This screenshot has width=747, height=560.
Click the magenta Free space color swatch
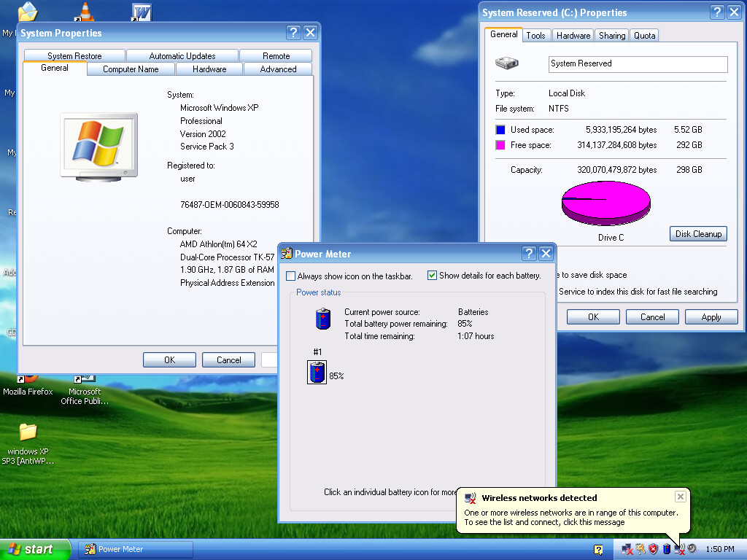(500, 145)
